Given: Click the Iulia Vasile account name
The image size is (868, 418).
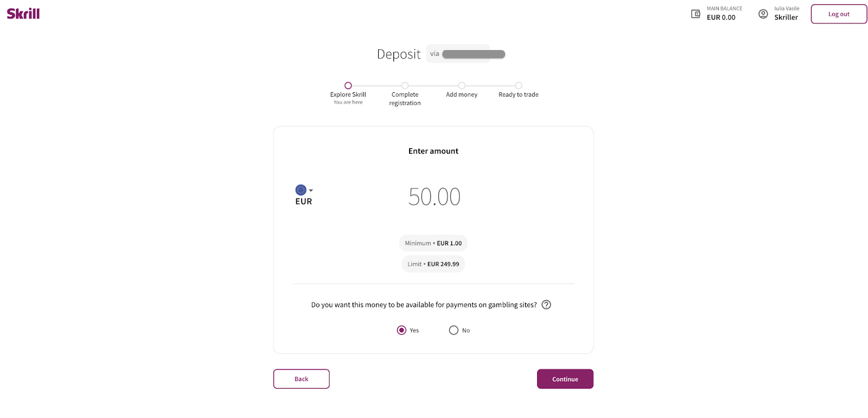Looking at the screenshot, I should tap(786, 9).
